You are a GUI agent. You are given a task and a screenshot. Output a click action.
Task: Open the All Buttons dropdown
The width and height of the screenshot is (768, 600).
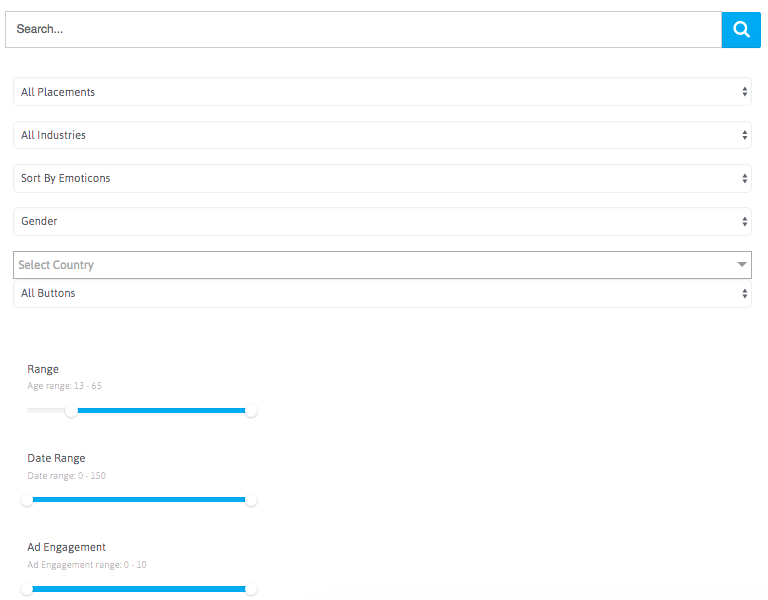tap(382, 293)
